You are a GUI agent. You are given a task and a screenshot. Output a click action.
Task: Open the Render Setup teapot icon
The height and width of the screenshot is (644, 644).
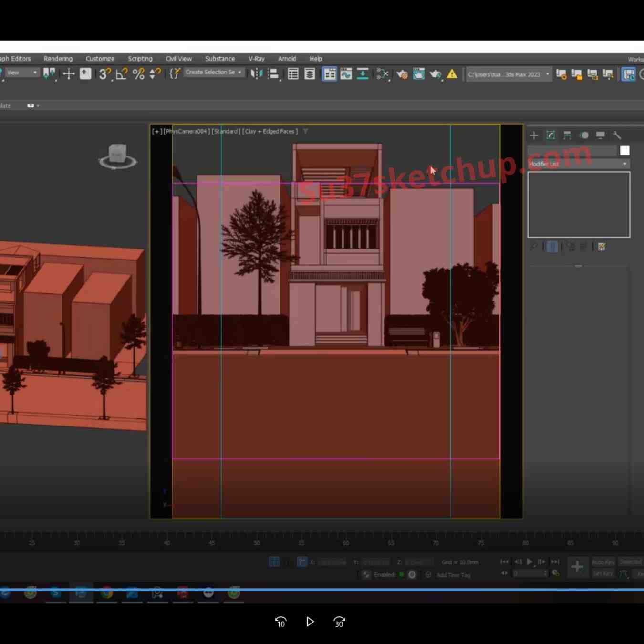(402, 74)
